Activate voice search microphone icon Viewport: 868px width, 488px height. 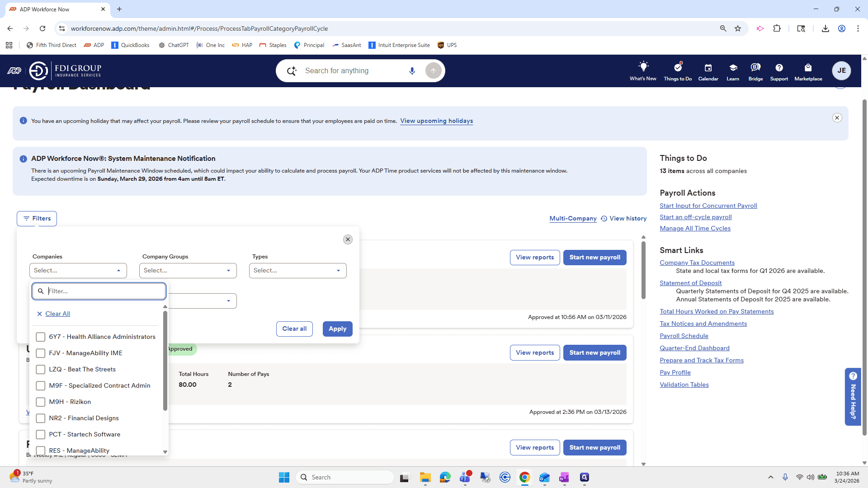[x=412, y=71]
